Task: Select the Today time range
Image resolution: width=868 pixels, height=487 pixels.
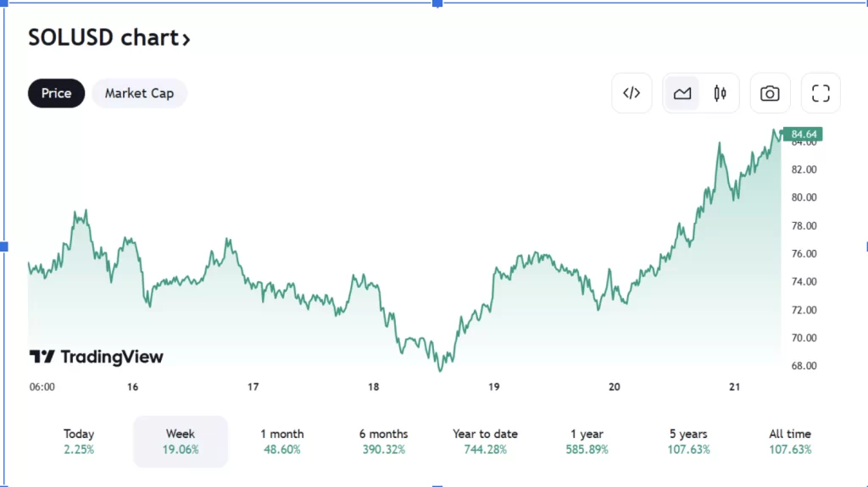Action: [x=79, y=441]
